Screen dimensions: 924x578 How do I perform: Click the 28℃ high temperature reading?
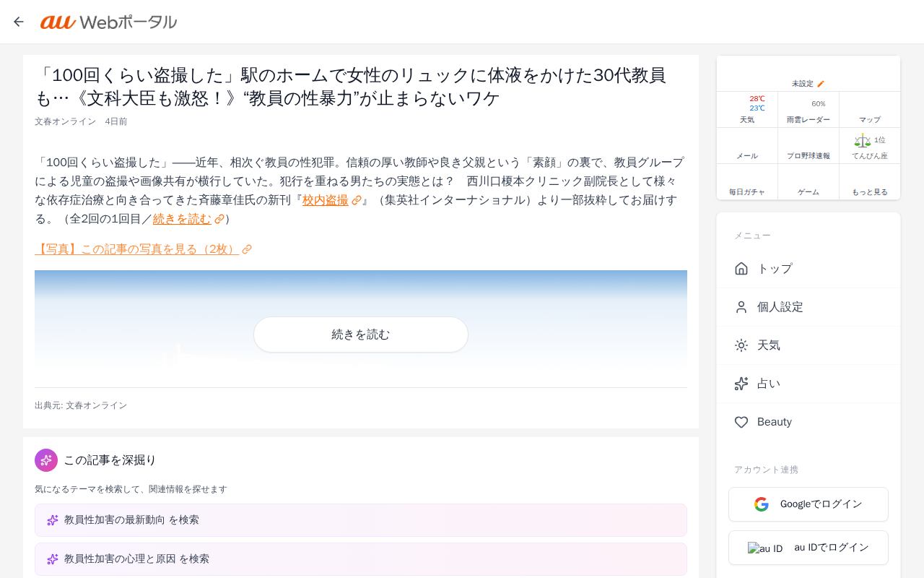(757, 99)
